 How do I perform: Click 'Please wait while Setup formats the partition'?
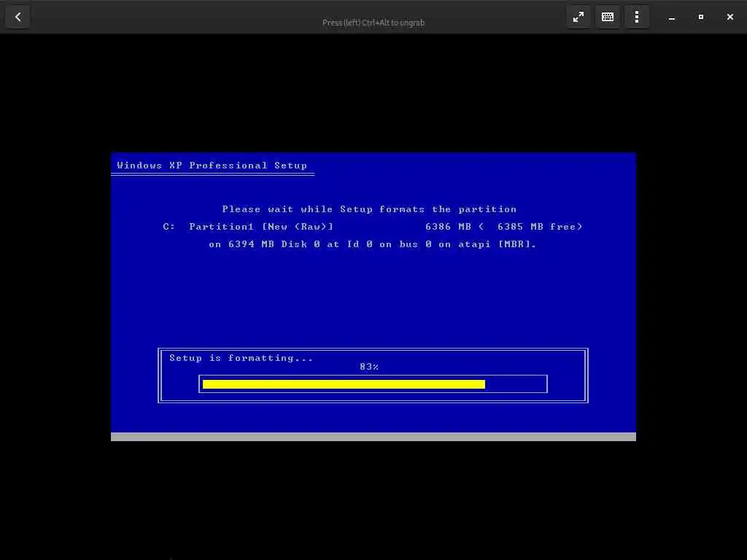pyautogui.click(x=369, y=209)
